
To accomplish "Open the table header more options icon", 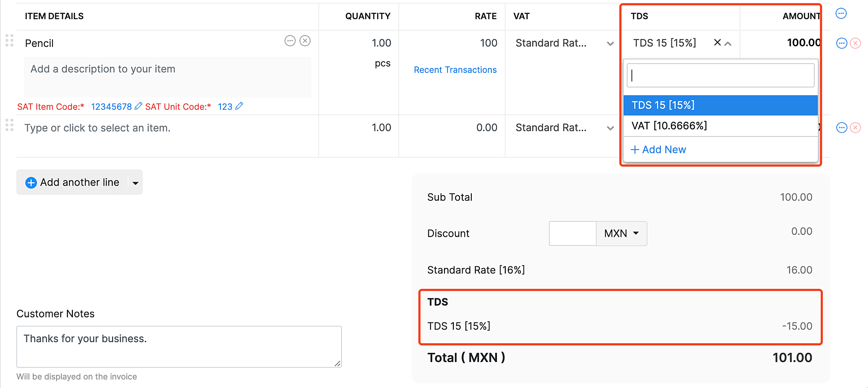I will coord(841,14).
